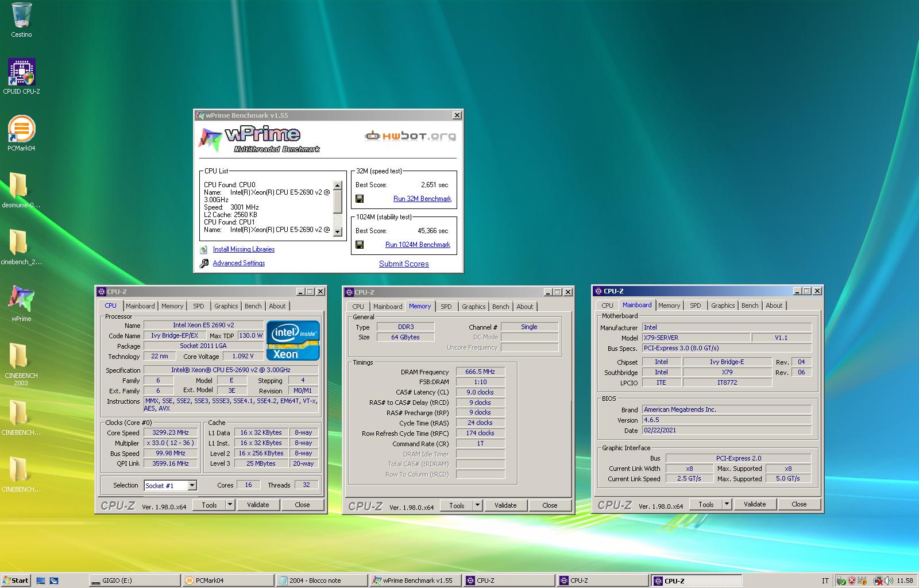919x588 pixels.
Task: Click the save icon for 32M score
Action: point(360,199)
